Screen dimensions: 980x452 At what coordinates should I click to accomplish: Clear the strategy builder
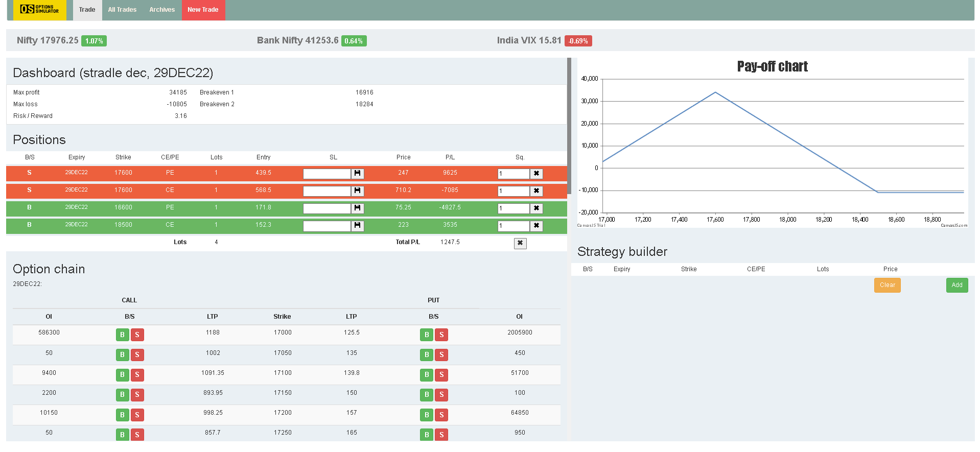pos(888,285)
